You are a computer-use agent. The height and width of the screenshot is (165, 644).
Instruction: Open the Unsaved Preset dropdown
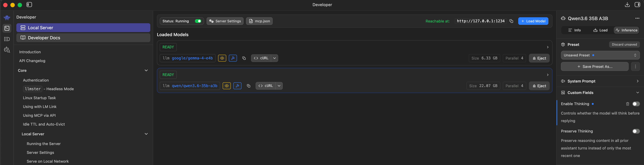pyautogui.click(x=600, y=55)
